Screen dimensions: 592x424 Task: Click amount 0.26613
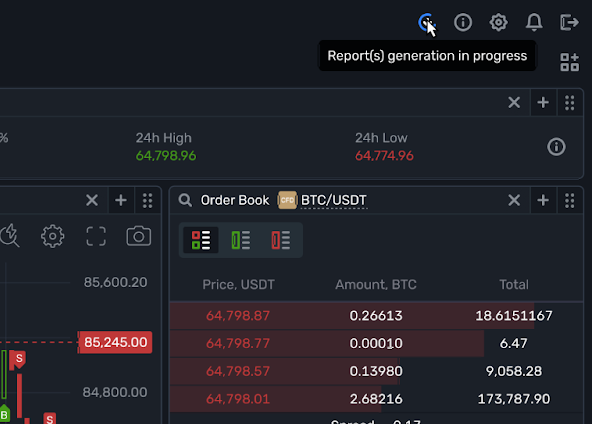(376, 316)
